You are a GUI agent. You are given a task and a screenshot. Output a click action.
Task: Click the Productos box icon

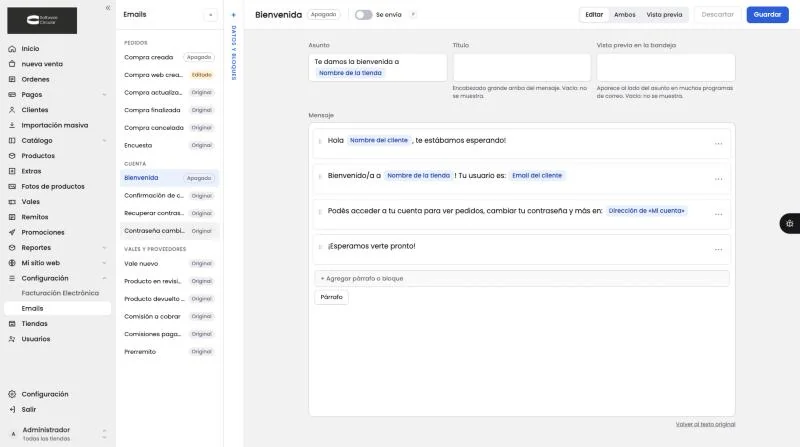(12, 156)
